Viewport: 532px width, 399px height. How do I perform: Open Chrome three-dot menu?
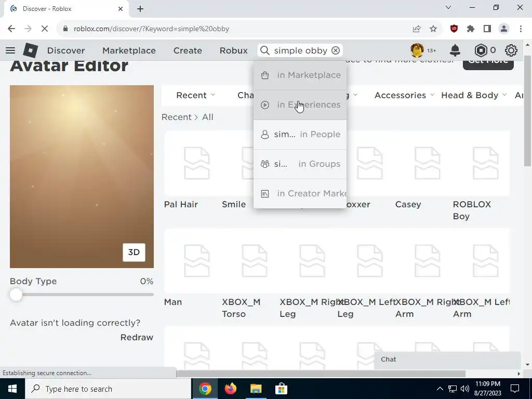(521, 29)
